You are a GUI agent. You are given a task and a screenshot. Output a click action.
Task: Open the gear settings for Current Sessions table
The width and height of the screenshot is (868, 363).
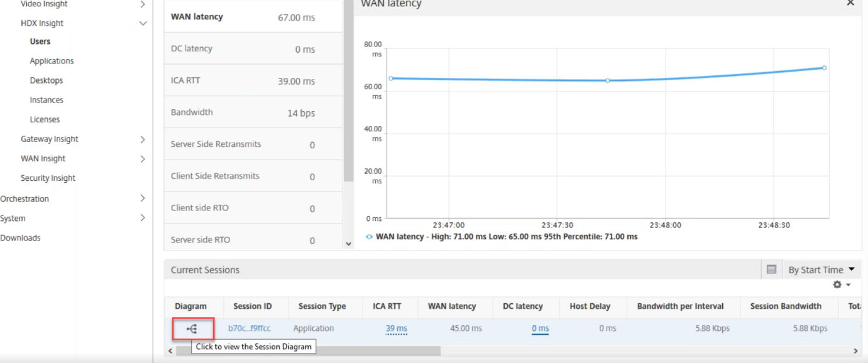tap(842, 284)
